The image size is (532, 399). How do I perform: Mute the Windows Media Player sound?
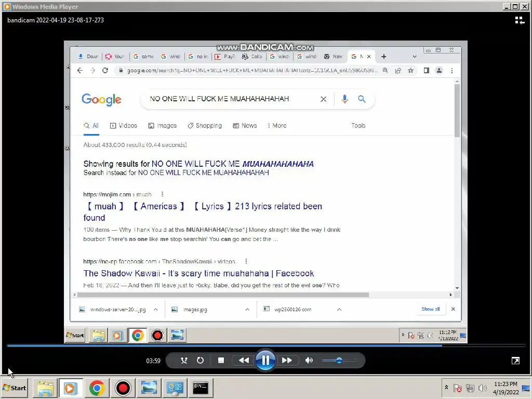[309, 361]
